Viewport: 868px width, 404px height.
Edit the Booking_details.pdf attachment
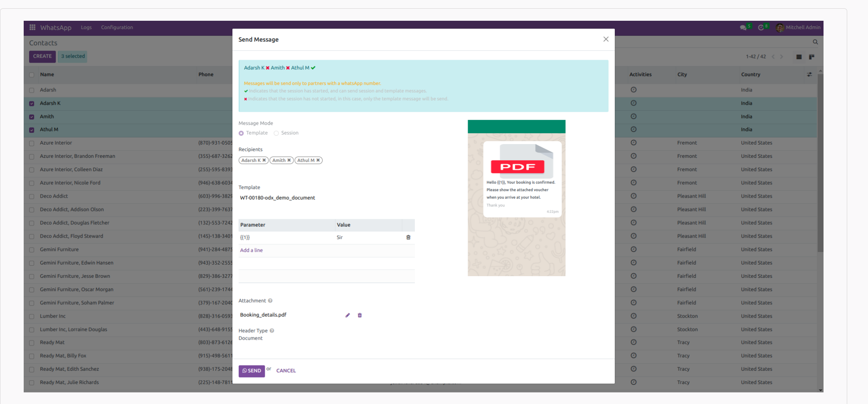[348, 315]
